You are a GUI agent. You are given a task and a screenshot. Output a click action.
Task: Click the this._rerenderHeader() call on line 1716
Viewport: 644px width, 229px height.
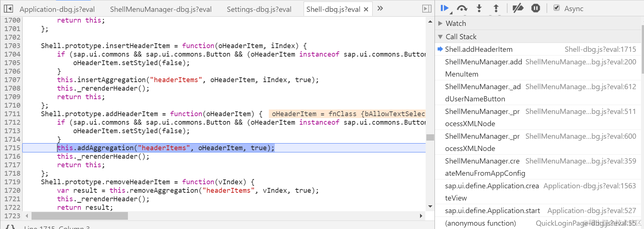[103, 156]
